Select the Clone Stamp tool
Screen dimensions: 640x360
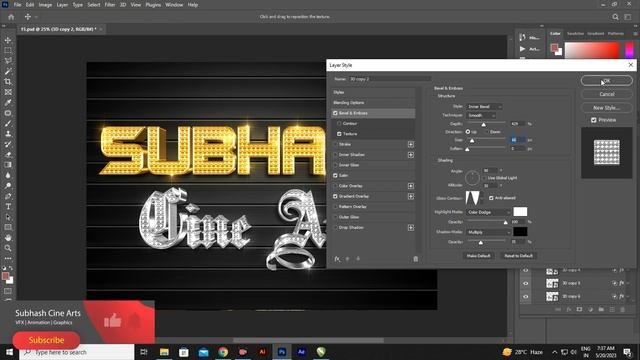point(8,134)
